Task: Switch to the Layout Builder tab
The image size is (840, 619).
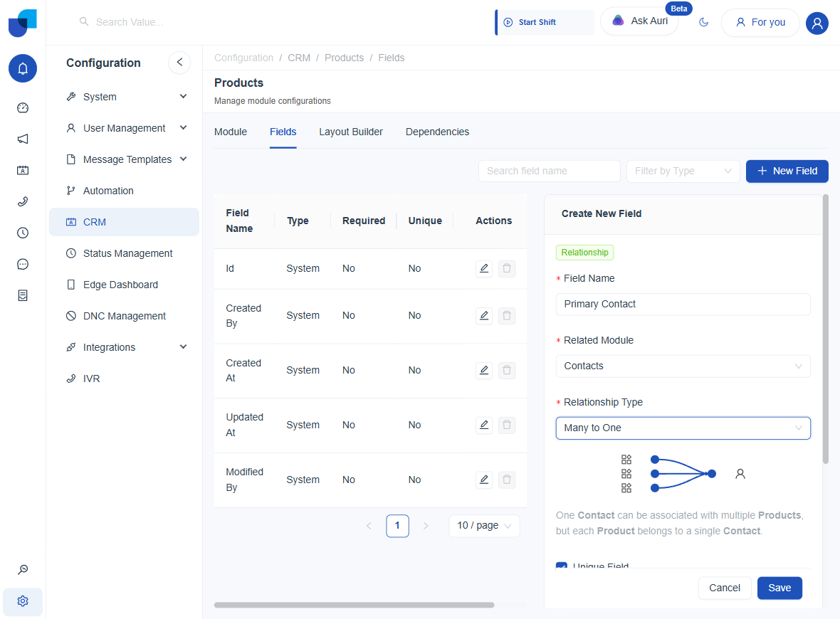Action: (351, 132)
